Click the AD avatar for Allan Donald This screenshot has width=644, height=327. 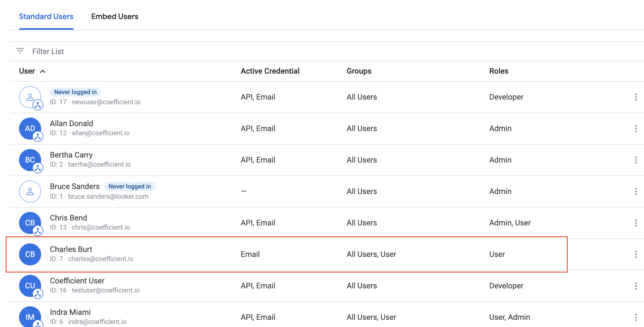click(x=30, y=128)
